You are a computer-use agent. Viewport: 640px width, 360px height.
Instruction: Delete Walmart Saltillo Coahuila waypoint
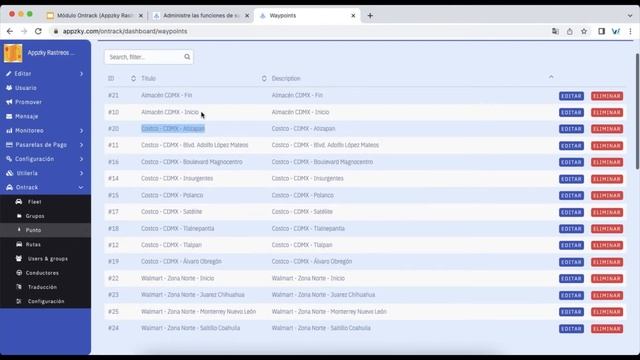[x=607, y=329]
